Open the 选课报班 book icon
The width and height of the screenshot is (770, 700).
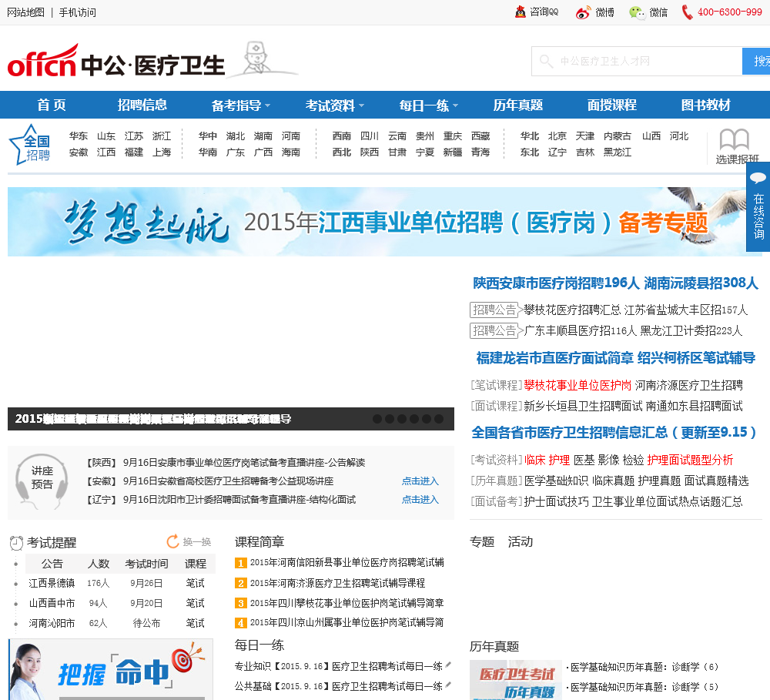(x=734, y=139)
